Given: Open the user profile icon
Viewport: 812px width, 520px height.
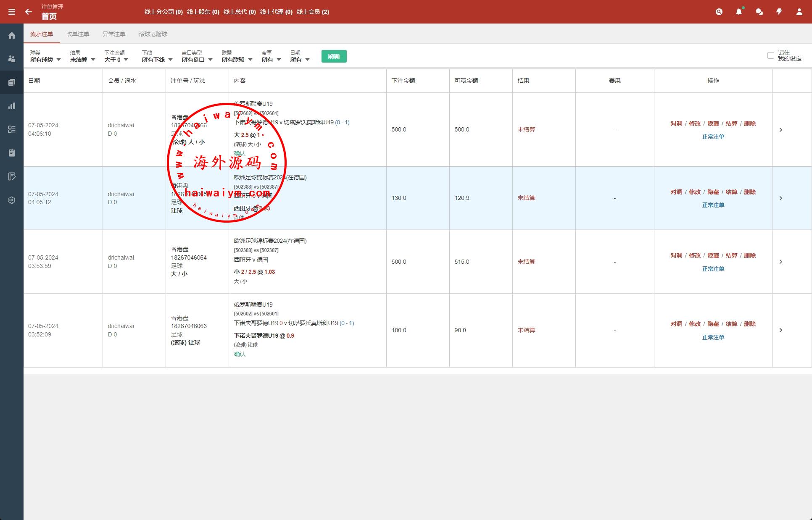Looking at the screenshot, I should tap(799, 12).
